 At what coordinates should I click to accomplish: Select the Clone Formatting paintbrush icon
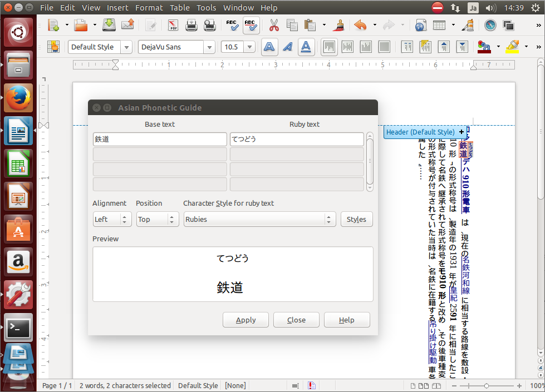pos(337,25)
